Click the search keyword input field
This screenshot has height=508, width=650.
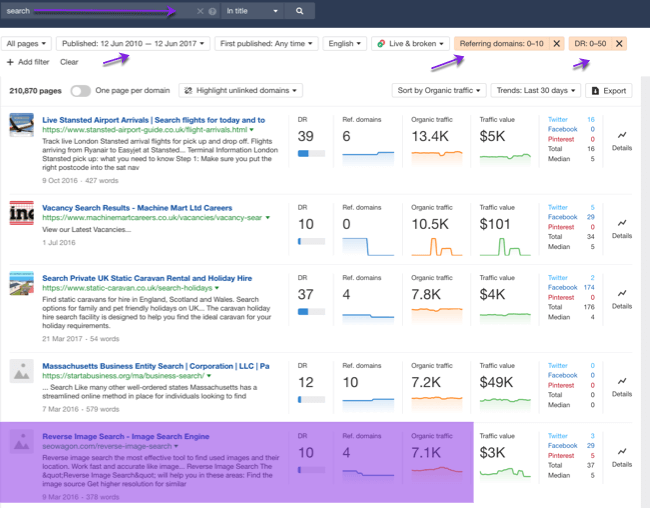click(x=95, y=11)
